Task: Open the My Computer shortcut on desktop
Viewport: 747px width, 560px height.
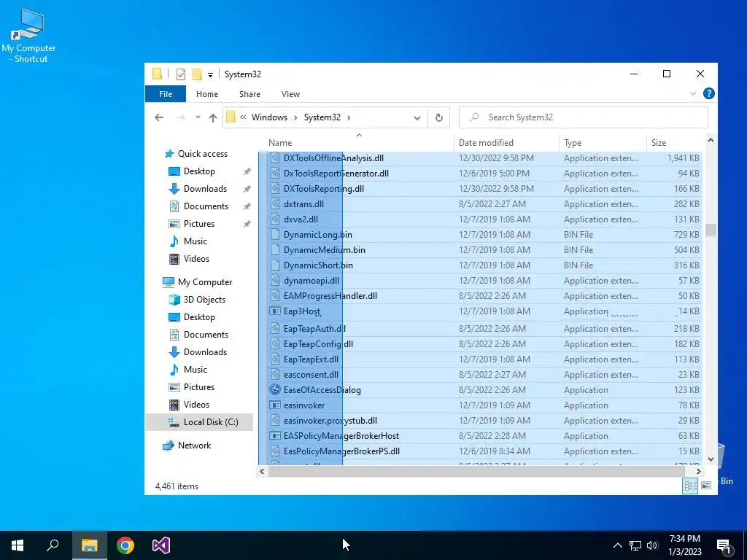Action: point(28,36)
